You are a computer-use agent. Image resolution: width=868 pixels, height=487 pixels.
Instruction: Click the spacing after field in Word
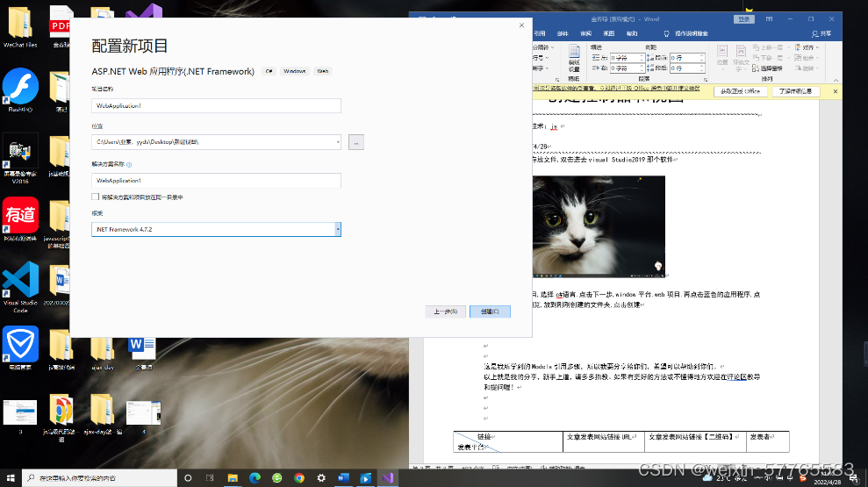pos(686,68)
